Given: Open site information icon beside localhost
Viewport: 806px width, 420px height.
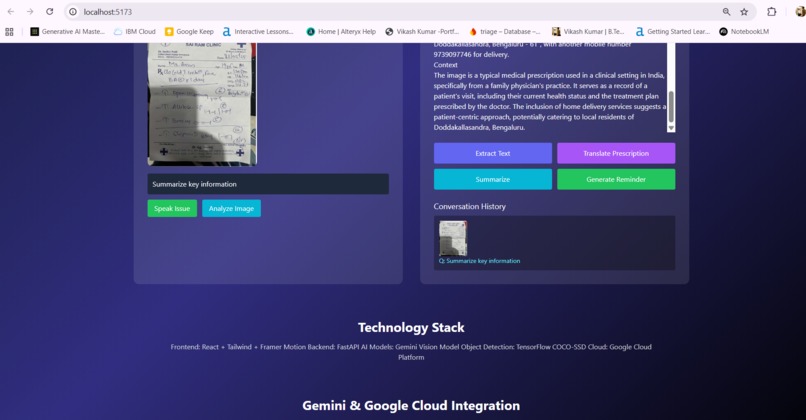Looking at the screenshot, I should click(73, 11).
